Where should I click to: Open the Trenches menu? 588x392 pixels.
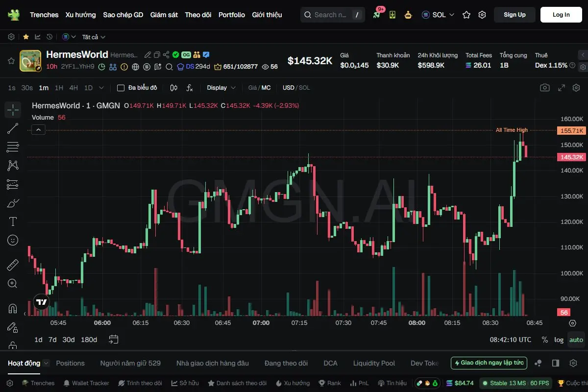pyautogui.click(x=44, y=15)
